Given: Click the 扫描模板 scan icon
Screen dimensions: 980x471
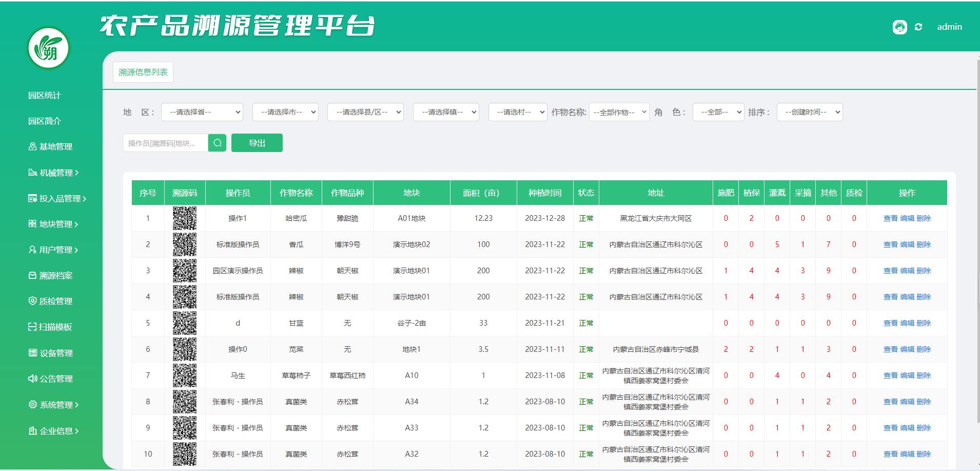Looking at the screenshot, I should (32, 327).
